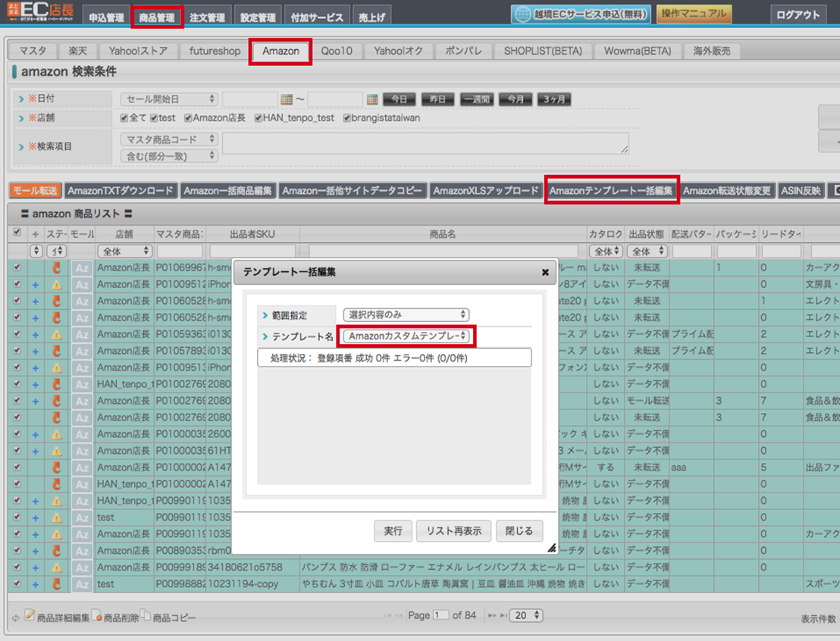This screenshot has height=641, width=840.
Task: Click the AmazonXLSアップロード button
Action: tap(485, 191)
